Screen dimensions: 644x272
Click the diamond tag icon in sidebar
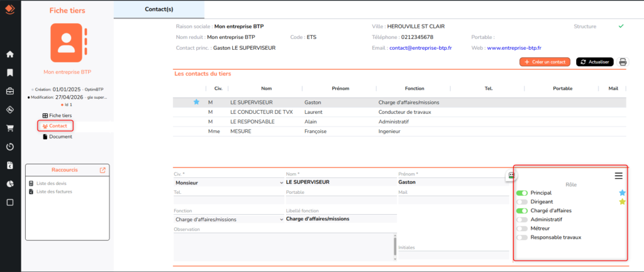pos(10,110)
